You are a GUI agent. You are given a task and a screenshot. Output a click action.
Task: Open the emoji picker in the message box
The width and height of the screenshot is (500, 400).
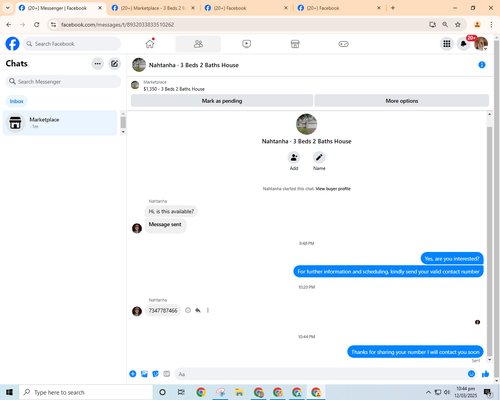pyautogui.click(x=471, y=374)
